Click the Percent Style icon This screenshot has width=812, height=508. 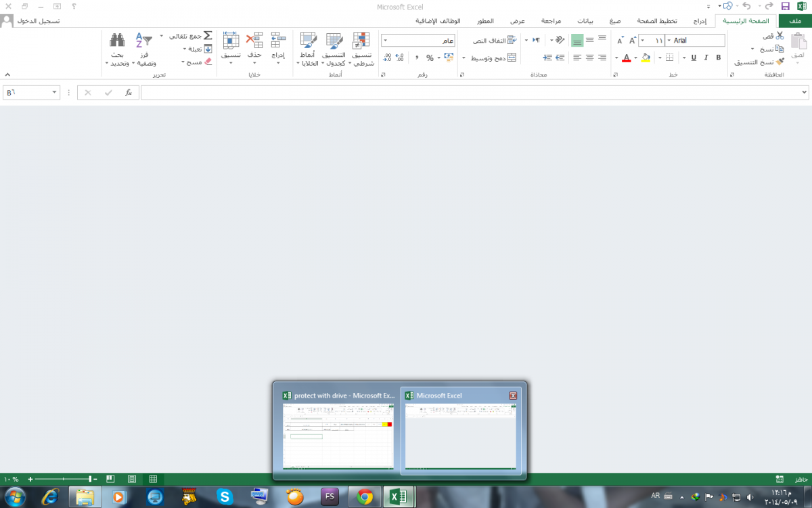pyautogui.click(x=430, y=58)
